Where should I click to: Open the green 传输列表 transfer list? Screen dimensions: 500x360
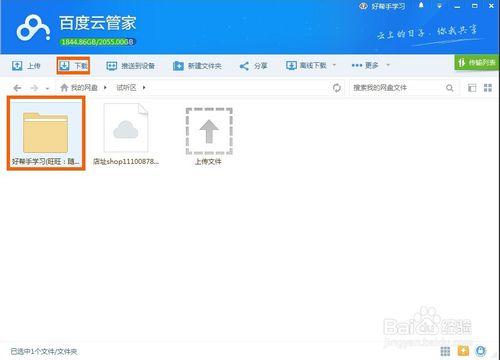coord(477,62)
